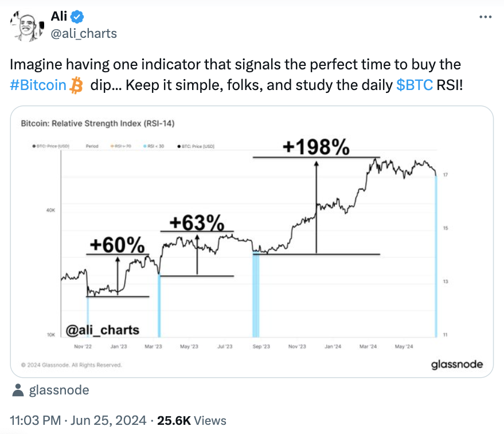This screenshot has width=504, height=434.
Task: Toggle the BTC: Price [USD] legend item
Action: [x=196, y=146]
